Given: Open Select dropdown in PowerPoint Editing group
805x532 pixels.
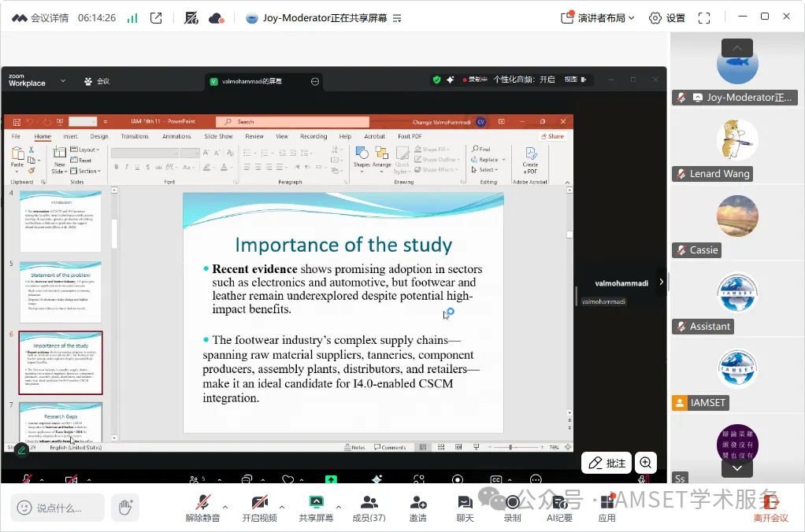Looking at the screenshot, I should point(484,170).
